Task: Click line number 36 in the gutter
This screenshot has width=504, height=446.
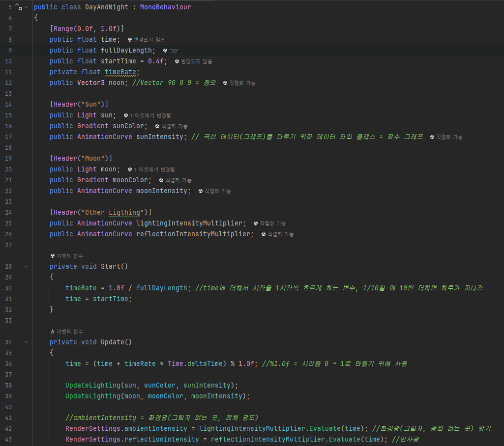Action: point(8,364)
